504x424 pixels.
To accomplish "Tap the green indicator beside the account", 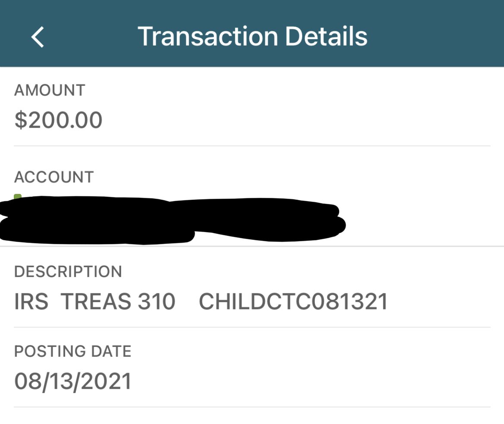I will pos(18,197).
